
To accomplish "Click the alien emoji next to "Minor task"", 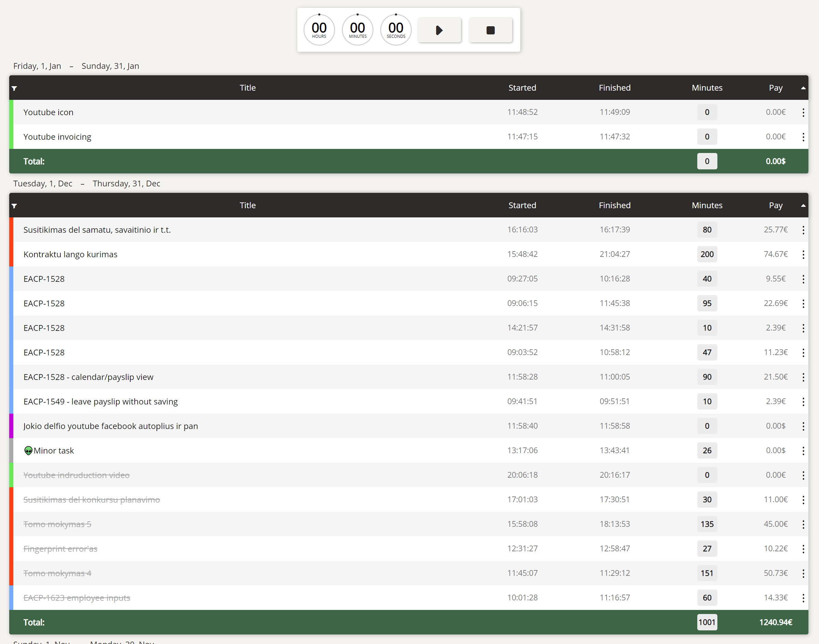I will (28, 450).
